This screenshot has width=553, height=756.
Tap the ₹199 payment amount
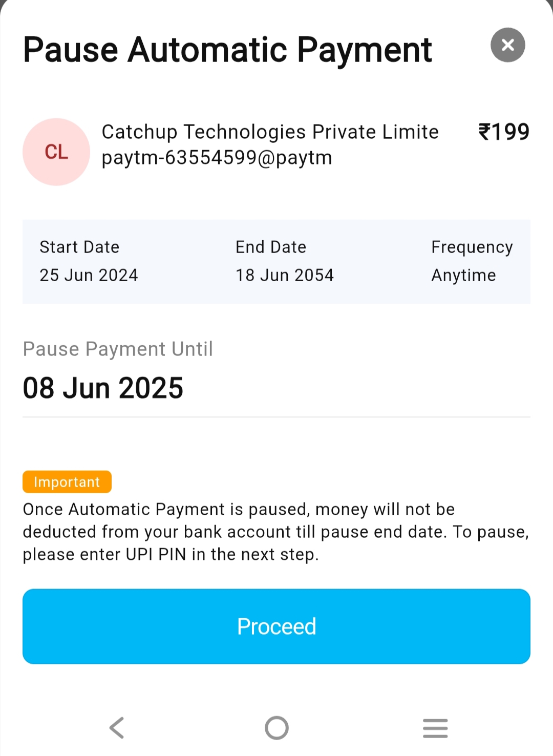pyautogui.click(x=504, y=132)
